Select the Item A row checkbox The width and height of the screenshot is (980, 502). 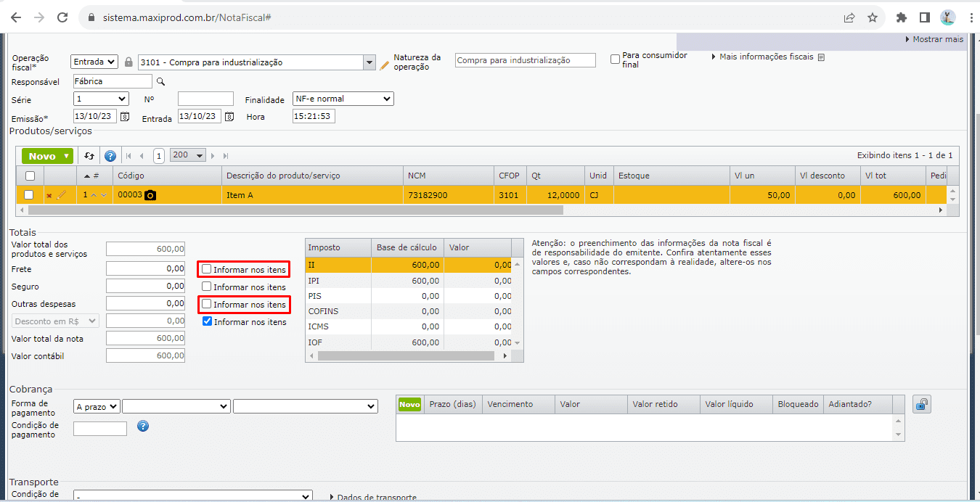(x=29, y=195)
